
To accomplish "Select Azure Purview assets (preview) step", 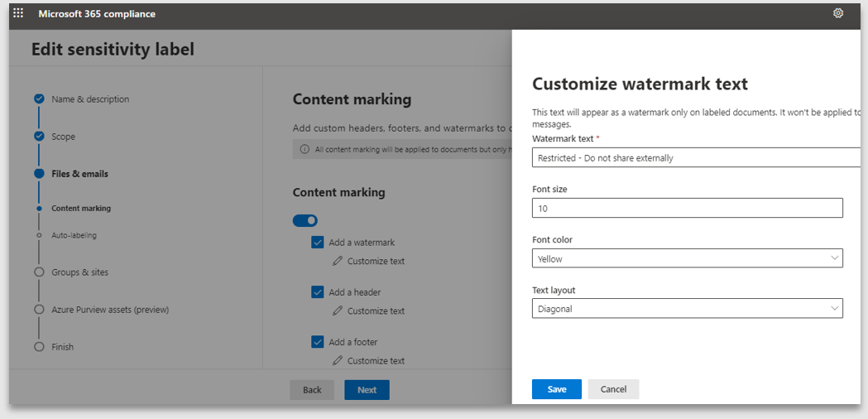I will (109, 310).
